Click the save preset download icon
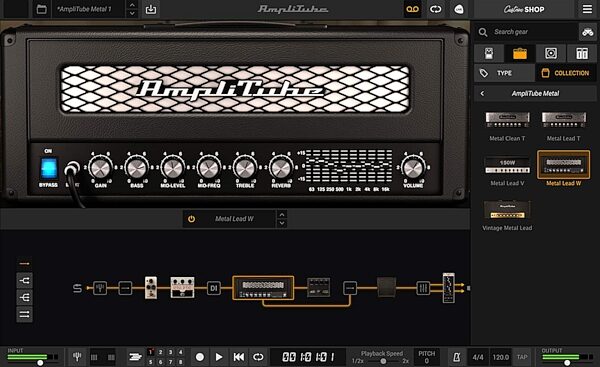This screenshot has width=600, height=367. (151, 9)
